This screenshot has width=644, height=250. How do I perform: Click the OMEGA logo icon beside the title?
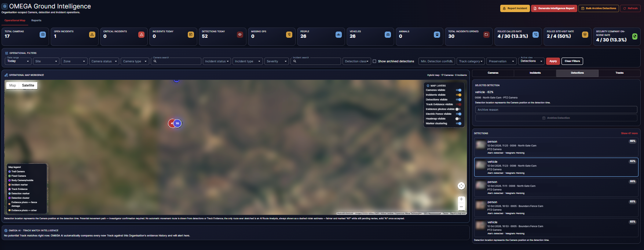point(5,6)
